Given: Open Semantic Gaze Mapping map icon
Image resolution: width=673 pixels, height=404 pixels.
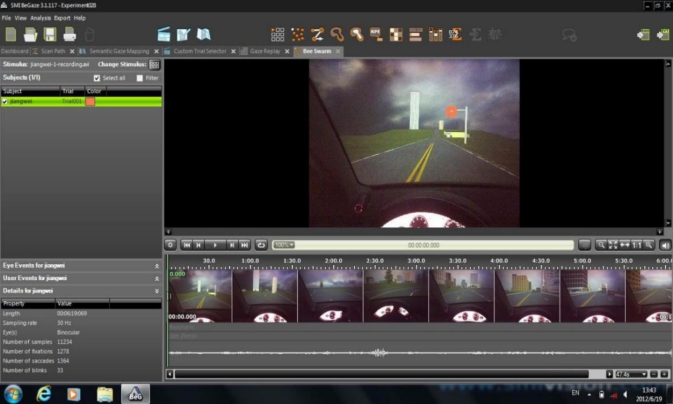Looking at the screenshot, I should click(x=203, y=34).
